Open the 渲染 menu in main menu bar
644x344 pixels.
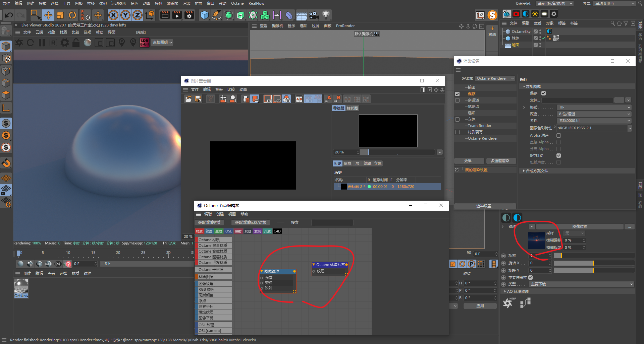186,3
